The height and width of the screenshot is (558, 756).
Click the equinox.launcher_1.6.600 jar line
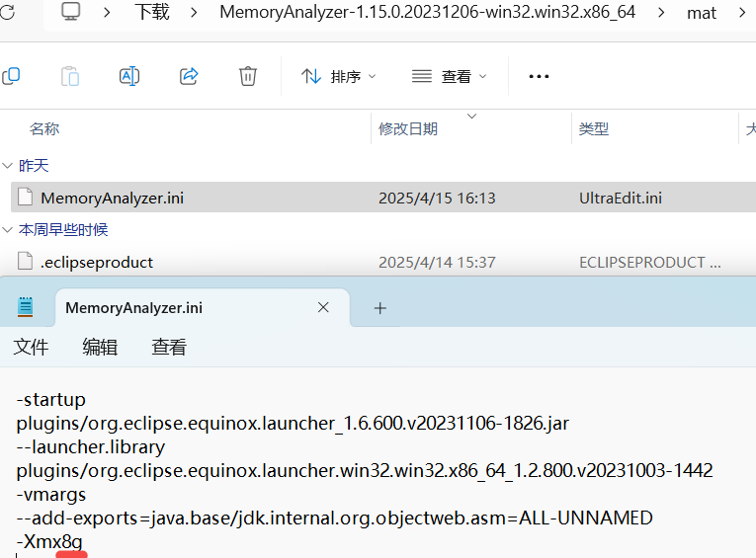point(293,424)
